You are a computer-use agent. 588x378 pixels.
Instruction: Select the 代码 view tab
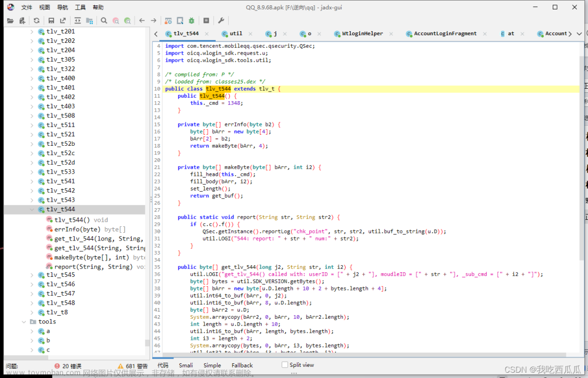(163, 365)
